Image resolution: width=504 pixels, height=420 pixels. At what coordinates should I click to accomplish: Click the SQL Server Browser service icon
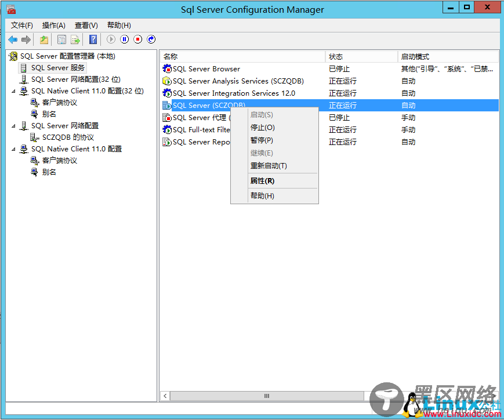(167, 68)
